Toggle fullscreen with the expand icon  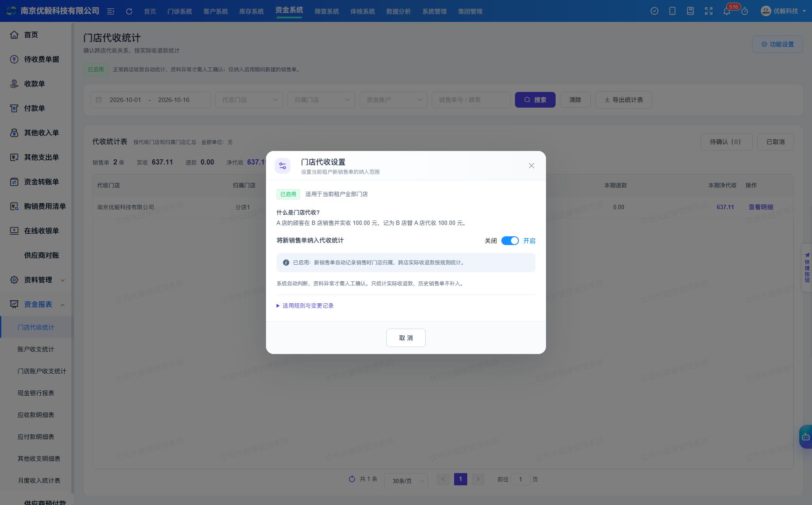(x=709, y=11)
